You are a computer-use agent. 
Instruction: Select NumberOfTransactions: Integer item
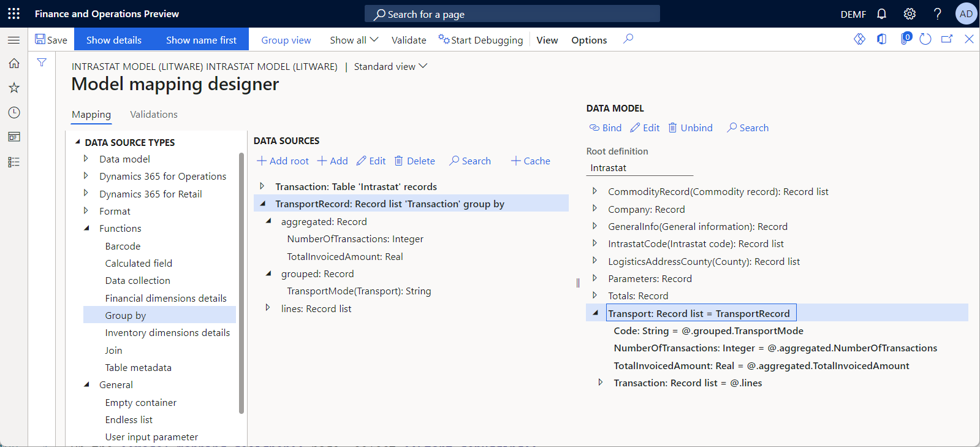point(355,239)
